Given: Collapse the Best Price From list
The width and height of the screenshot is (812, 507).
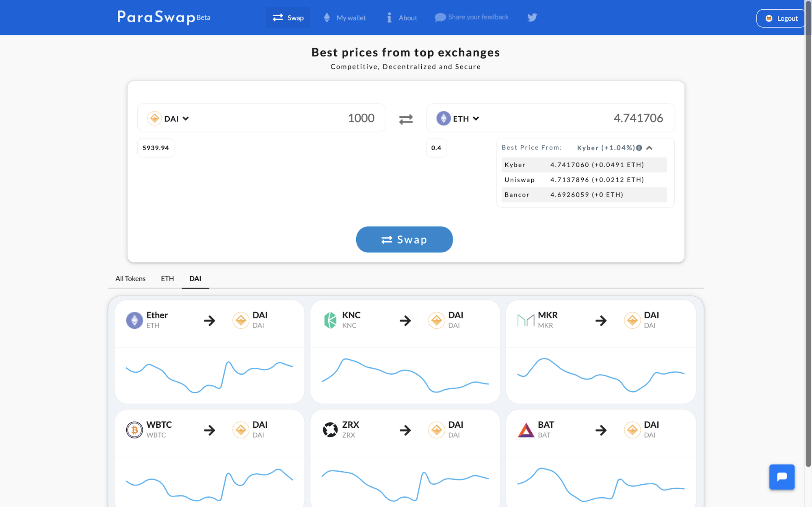Looking at the screenshot, I should (650, 148).
